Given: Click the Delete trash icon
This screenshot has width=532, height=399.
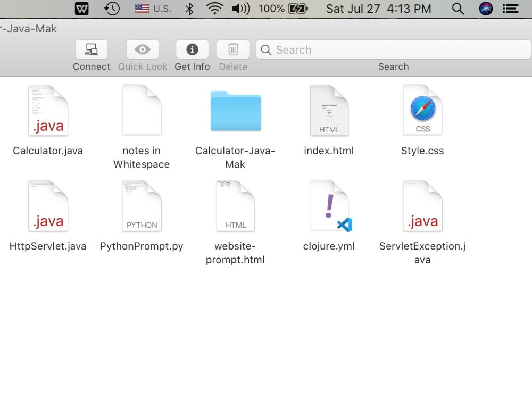Looking at the screenshot, I should click(233, 49).
